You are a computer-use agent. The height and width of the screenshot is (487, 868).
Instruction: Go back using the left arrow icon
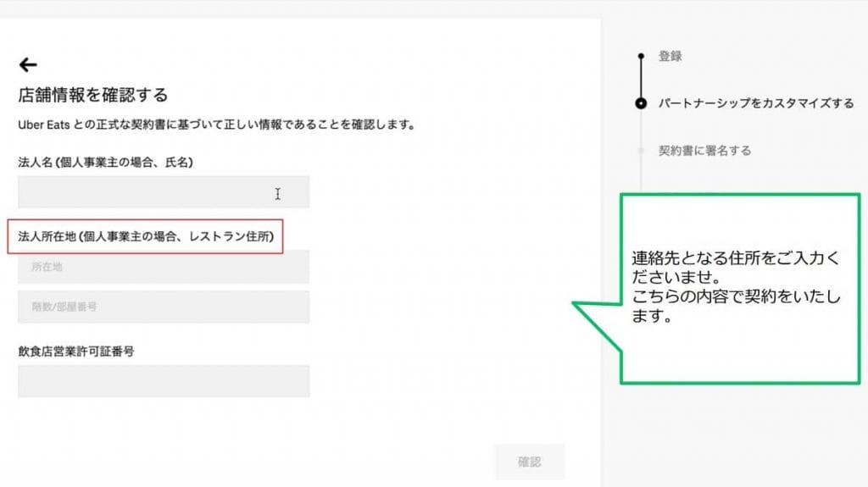[28, 64]
